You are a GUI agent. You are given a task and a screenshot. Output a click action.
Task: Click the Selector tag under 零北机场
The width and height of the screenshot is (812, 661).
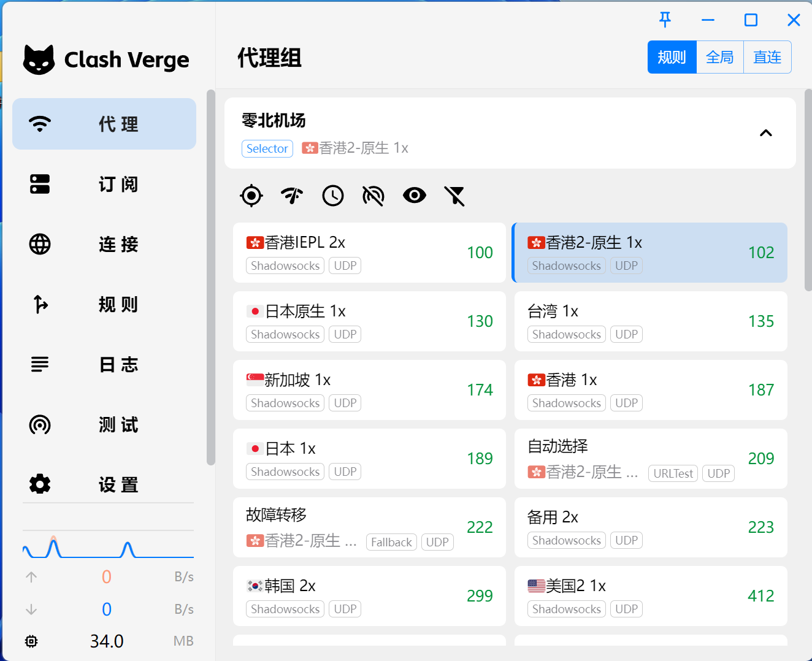tap(267, 148)
